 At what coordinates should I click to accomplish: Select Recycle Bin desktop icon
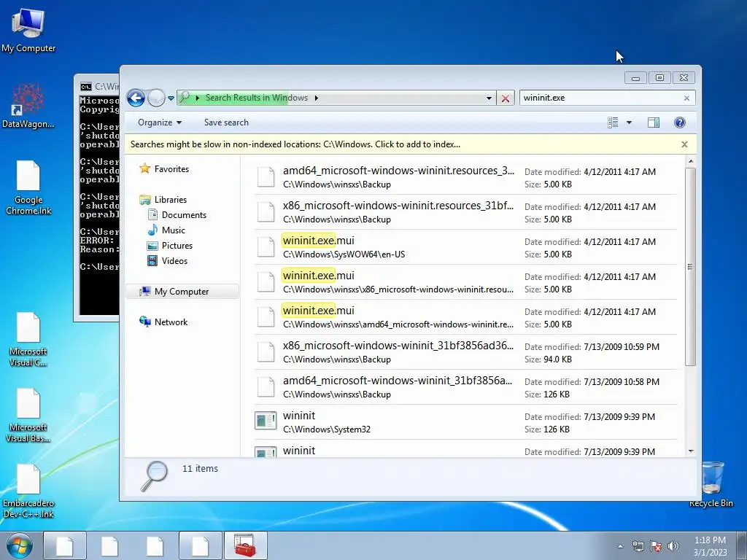coord(711,484)
